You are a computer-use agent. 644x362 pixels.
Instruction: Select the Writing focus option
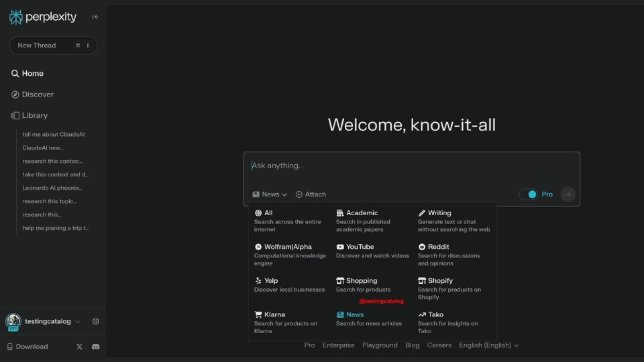(x=454, y=221)
